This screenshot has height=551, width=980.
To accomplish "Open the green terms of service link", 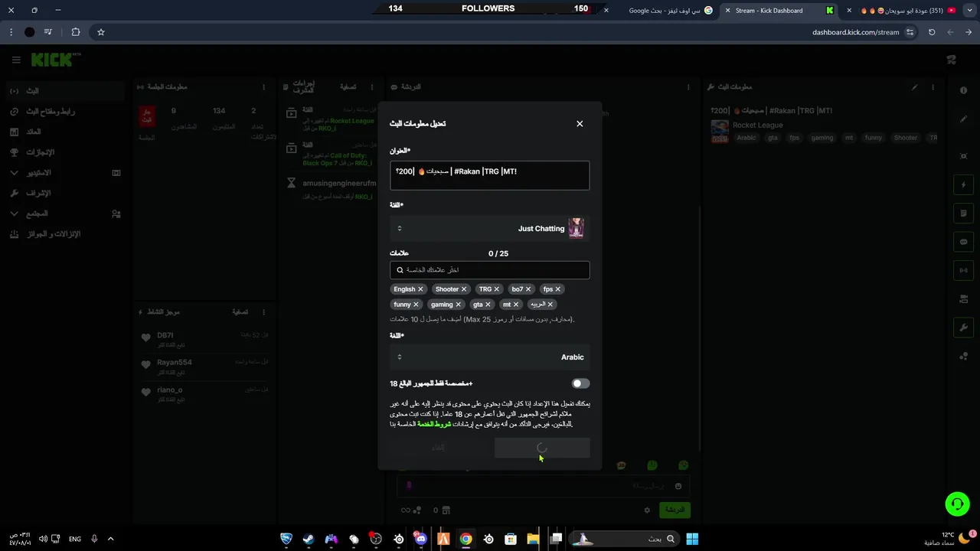I will click(x=434, y=424).
